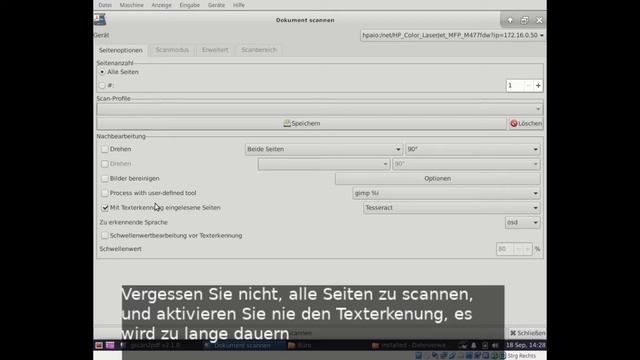Enable the first Drehen checkbox
Viewport: 640px width, 360px height.
pyautogui.click(x=105, y=149)
